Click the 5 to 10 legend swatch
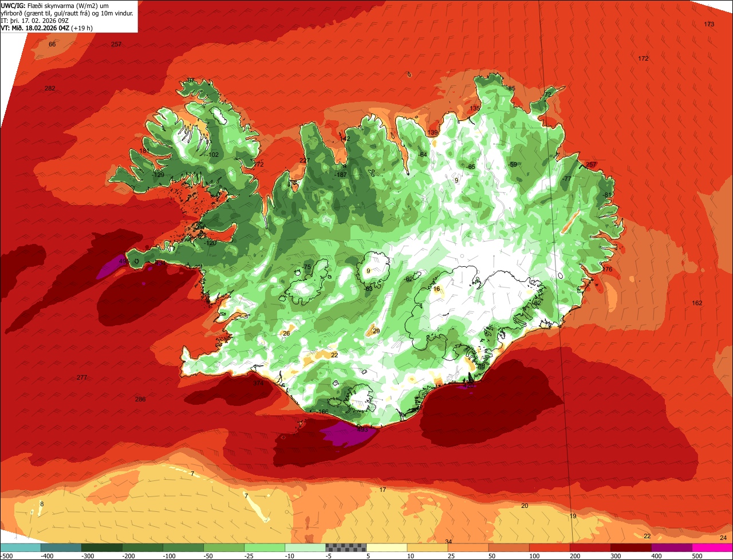Image resolution: width=733 pixels, height=560 pixels. (386, 547)
